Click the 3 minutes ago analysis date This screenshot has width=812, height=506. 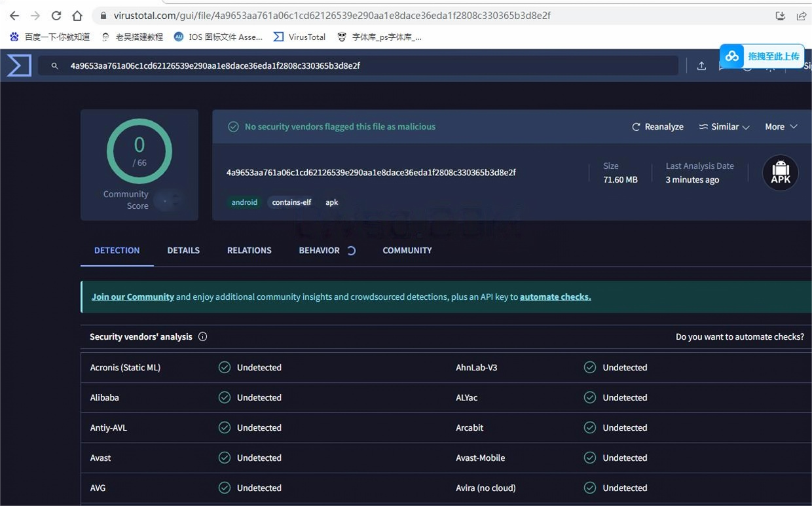tap(692, 179)
